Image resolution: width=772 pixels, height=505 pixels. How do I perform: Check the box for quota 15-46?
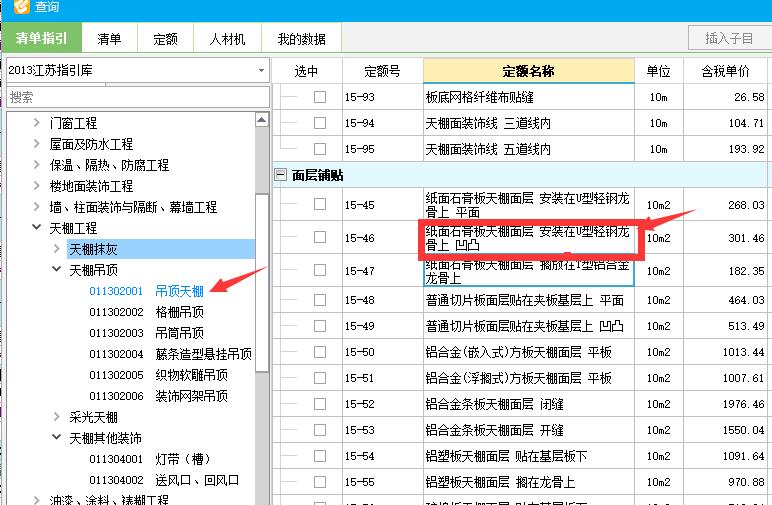[x=320, y=237]
